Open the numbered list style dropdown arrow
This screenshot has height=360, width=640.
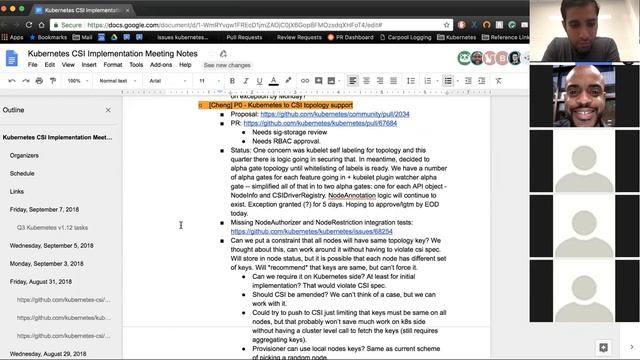pos(437,81)
